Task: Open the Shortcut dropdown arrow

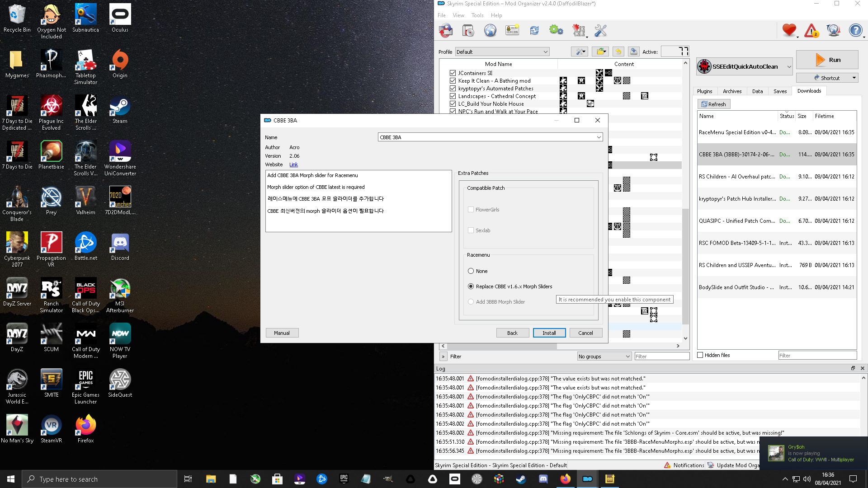Action: pyautogui.click(x=854, y=78)
